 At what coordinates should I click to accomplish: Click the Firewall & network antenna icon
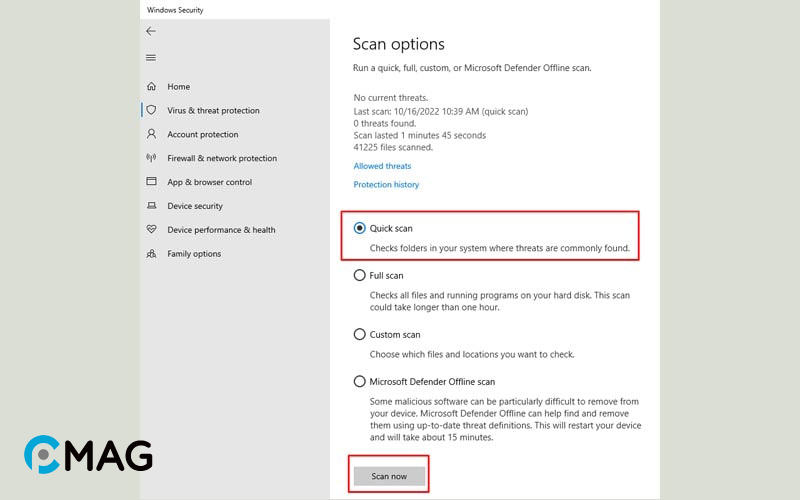(x=152, y=158)
